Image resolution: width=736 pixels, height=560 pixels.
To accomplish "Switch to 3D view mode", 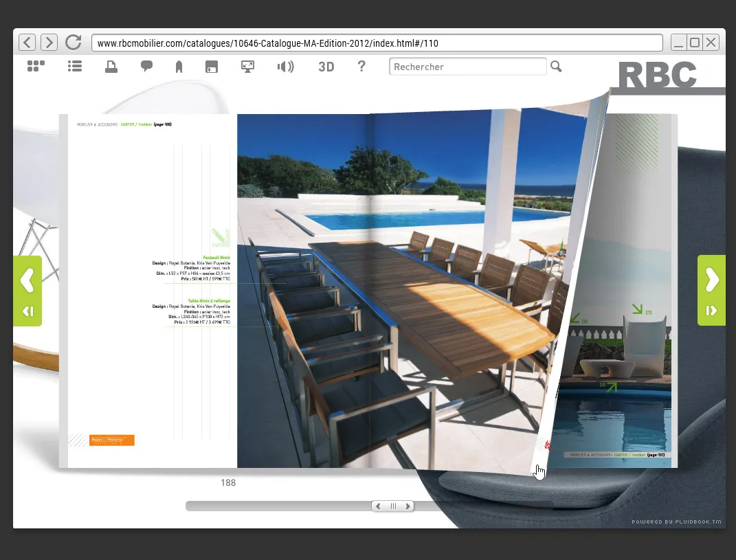I will coord(326,67).
